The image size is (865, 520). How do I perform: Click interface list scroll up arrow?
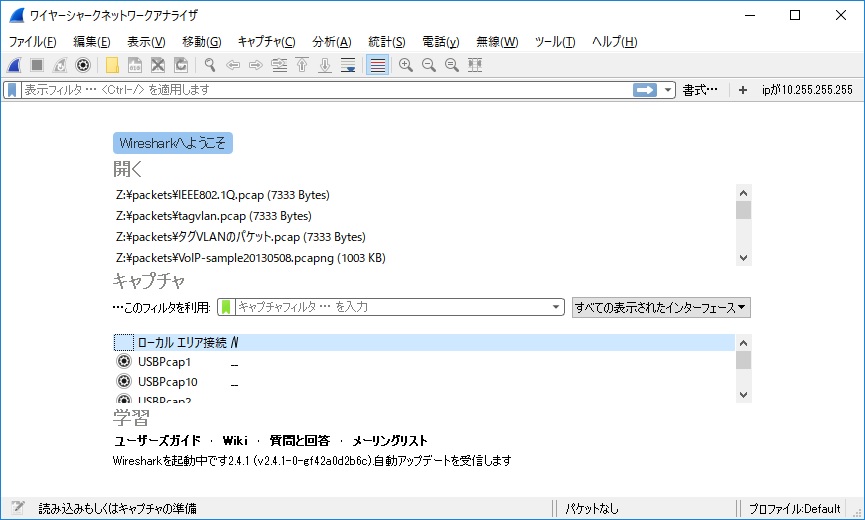click(743, 343)
